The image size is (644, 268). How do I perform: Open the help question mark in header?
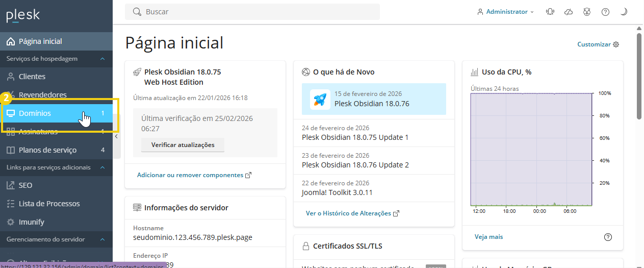605,12
